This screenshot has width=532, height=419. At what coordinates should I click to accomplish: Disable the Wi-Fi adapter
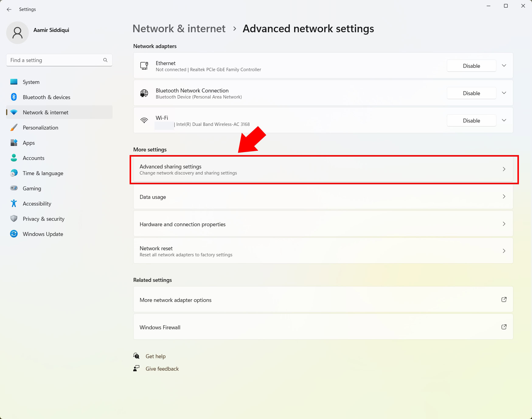pyautogui.click(x=471, y=121)
